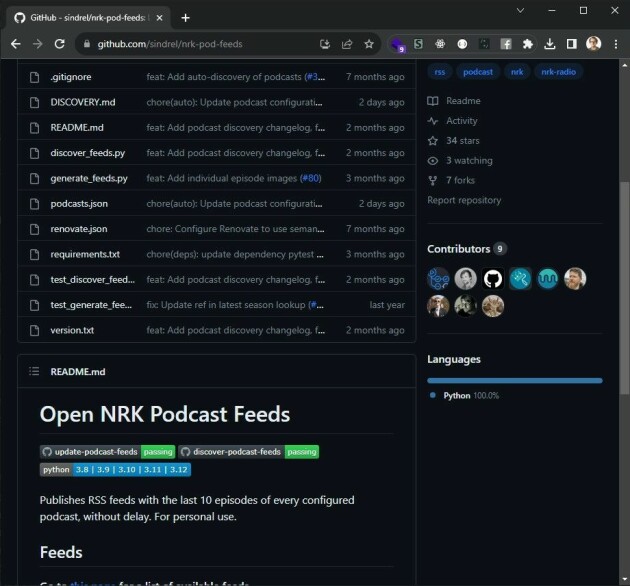
Task: Open the pytest dependency update commit
Action: click(235, 254)
